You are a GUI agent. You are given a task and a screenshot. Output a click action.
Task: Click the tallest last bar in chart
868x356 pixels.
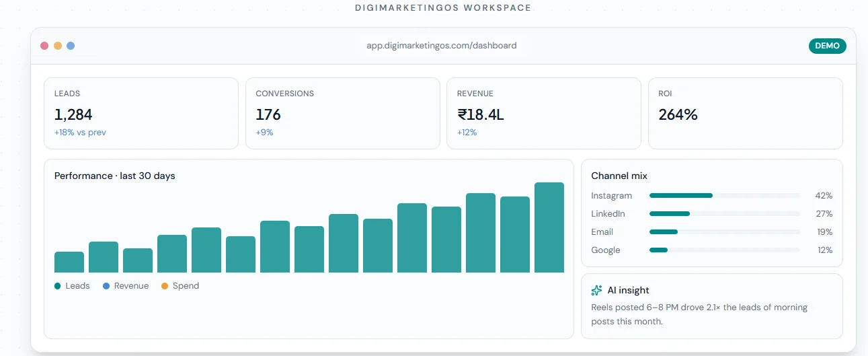pyautogui.click(x=549, y=227)
